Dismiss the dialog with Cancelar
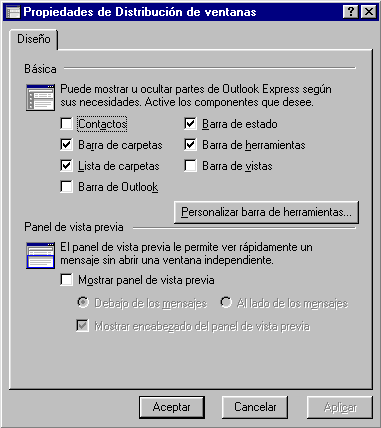The height and width of the screenshot is (428, 381). coord(255,407)
